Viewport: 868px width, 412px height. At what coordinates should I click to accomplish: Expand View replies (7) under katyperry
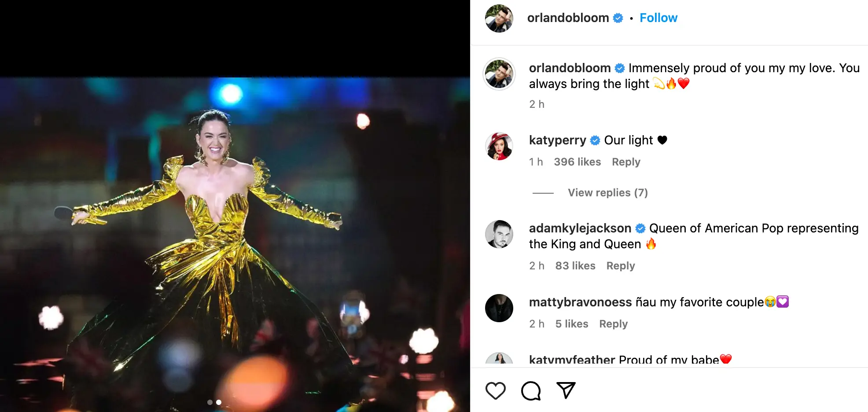tap(607, 193)
